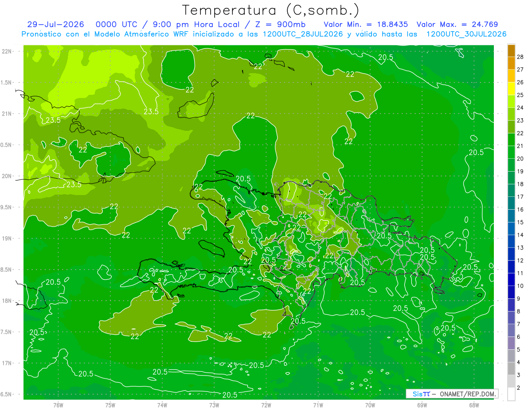Click the orange legend band between 27 and 28
The height and width of the screenshot is (411, 532).
tap(511, 63)
